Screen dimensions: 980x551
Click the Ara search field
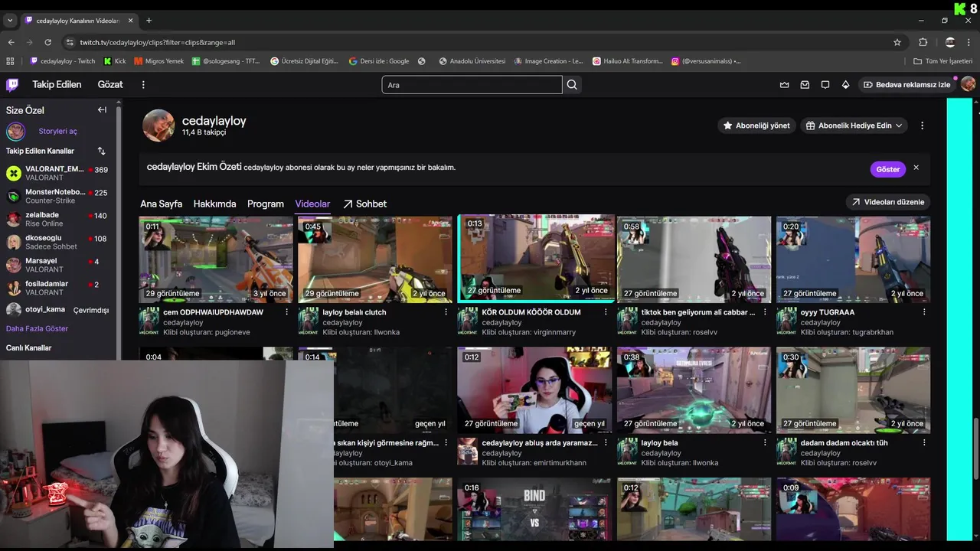pyautogui.click(x=472, y=85)
